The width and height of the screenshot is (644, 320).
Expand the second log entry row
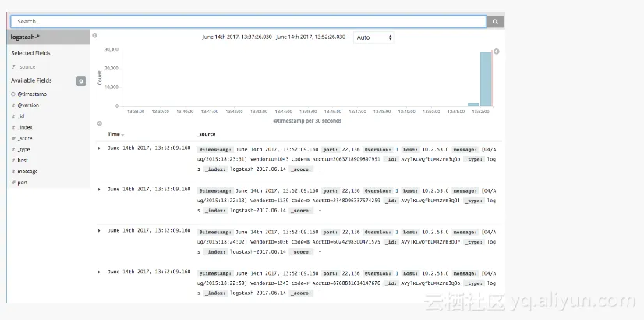tap(99, 189)
